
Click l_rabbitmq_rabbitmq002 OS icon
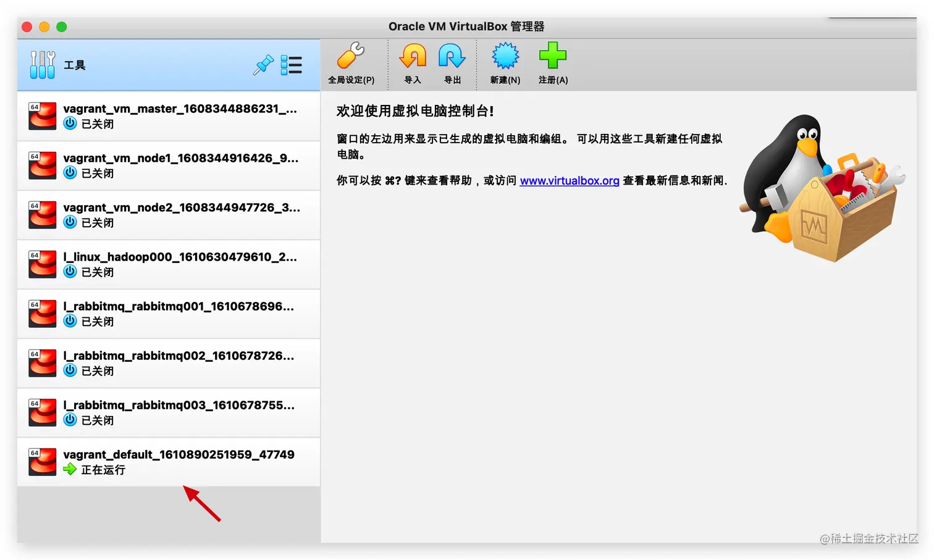[43, 363]
